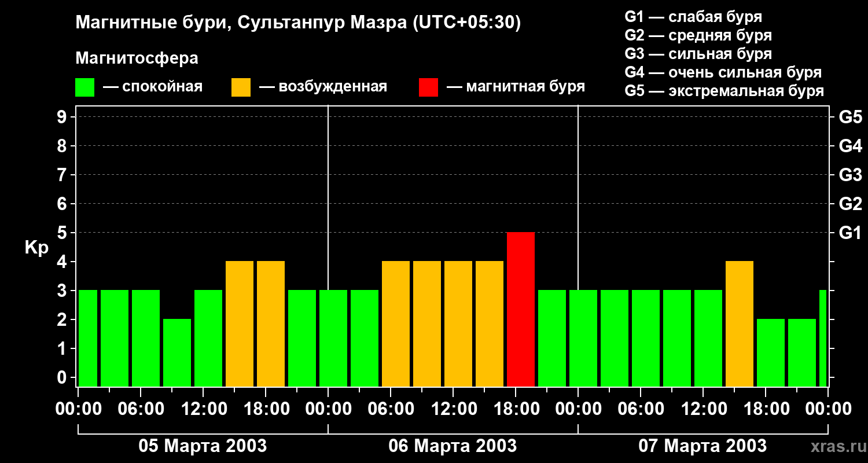
Task: Click the Kp axis value 9
Action: coord(63,117)
